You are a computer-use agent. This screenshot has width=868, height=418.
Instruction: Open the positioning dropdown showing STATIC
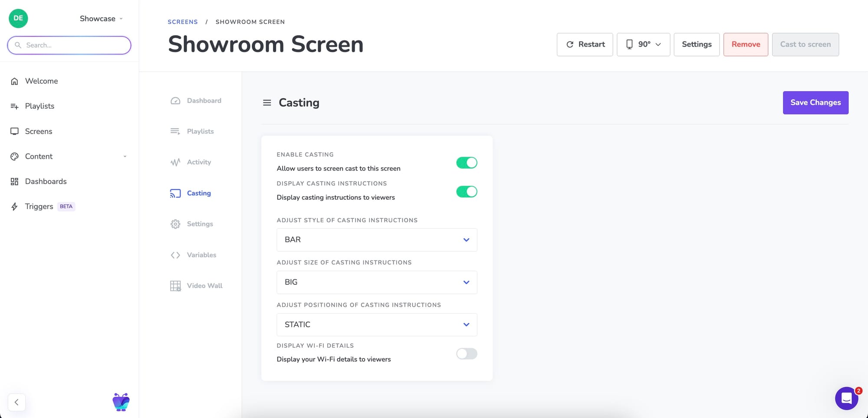(377, 325)
